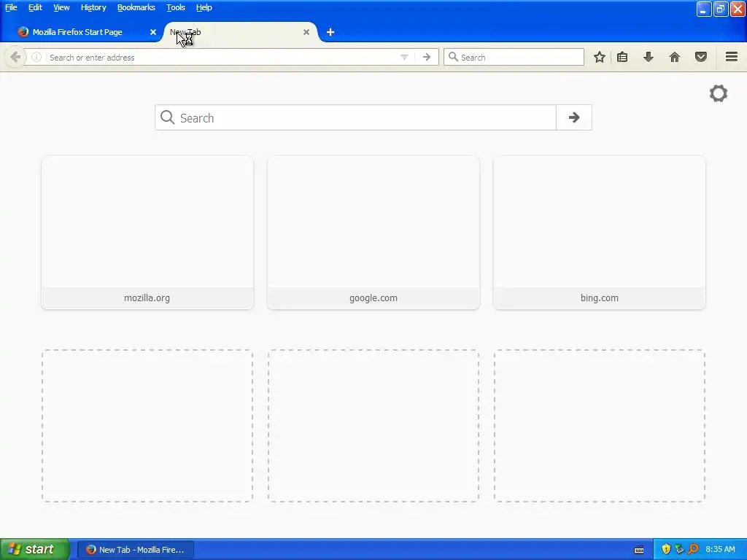The height and width of the screenshot is (560, 747).
Task: Open site identity info icon in address bar
Action: [x=36, y=58]
